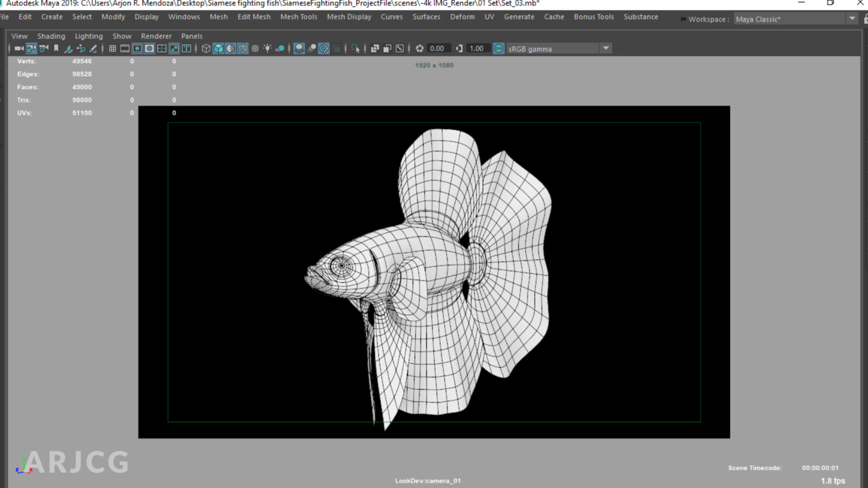Click the camera Bookmarks icon
The width and height of the screenshot is (868, 488).
(56, 48)
